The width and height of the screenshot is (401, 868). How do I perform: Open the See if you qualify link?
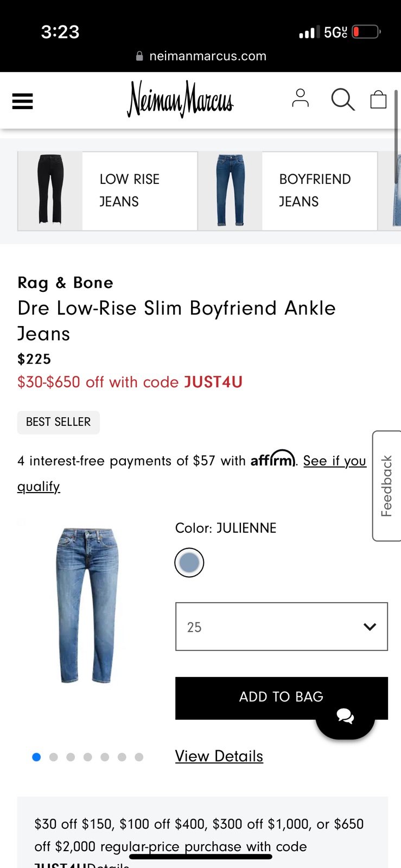(x=192, y=473)
